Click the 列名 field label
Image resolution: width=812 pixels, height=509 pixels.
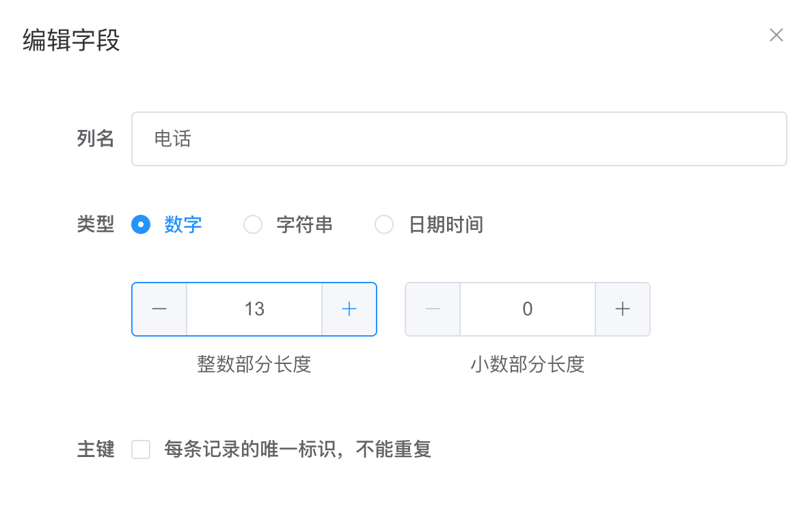(x=95, y=139)
